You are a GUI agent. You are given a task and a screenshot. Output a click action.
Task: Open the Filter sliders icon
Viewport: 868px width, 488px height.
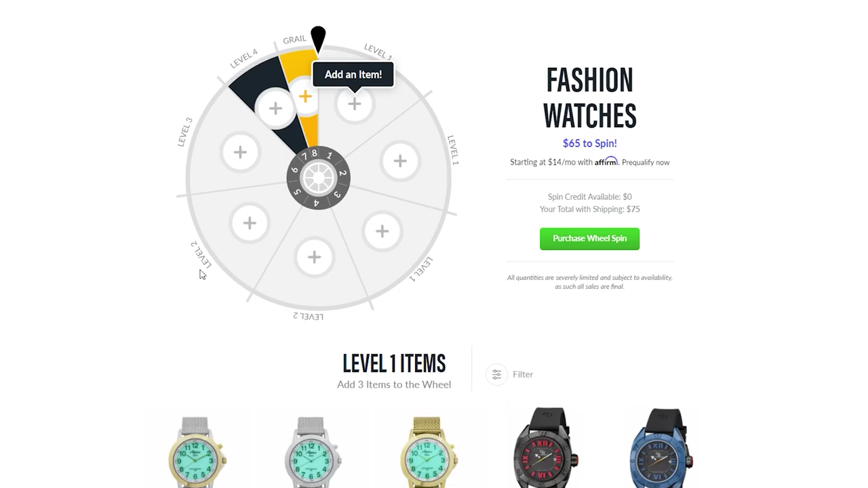[496, 374]
